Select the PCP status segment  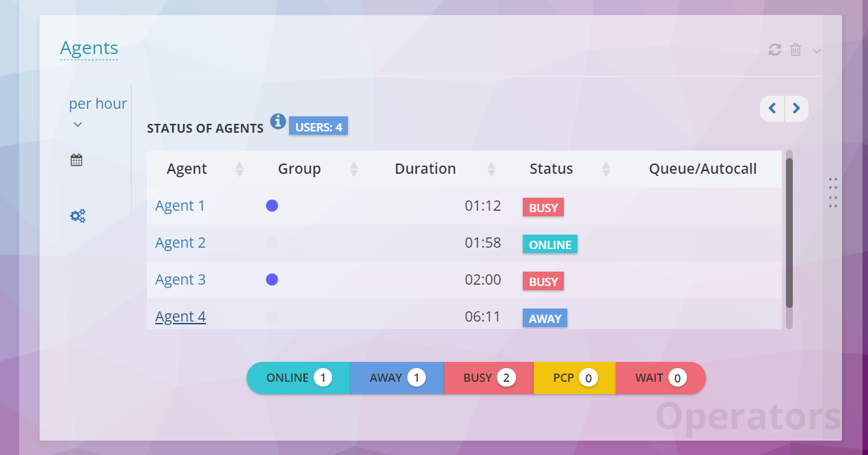coord(575,378)
